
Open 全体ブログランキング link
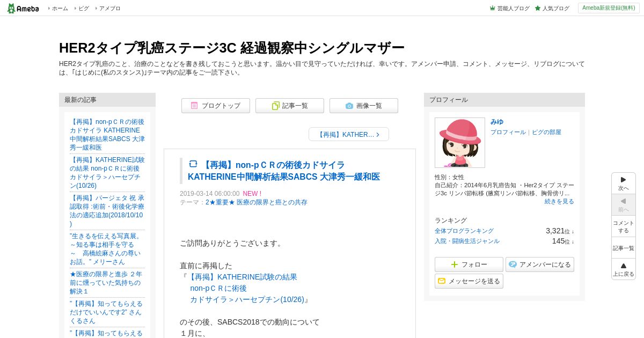(464, 231)
